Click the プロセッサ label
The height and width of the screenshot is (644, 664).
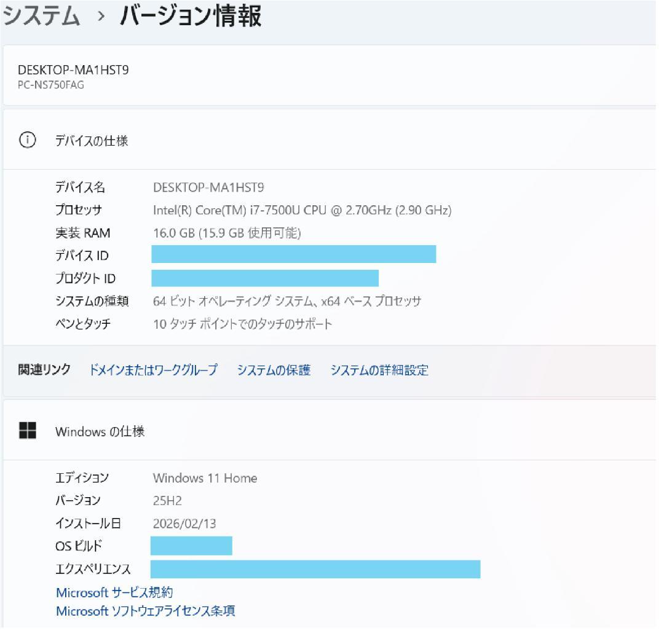79,210
